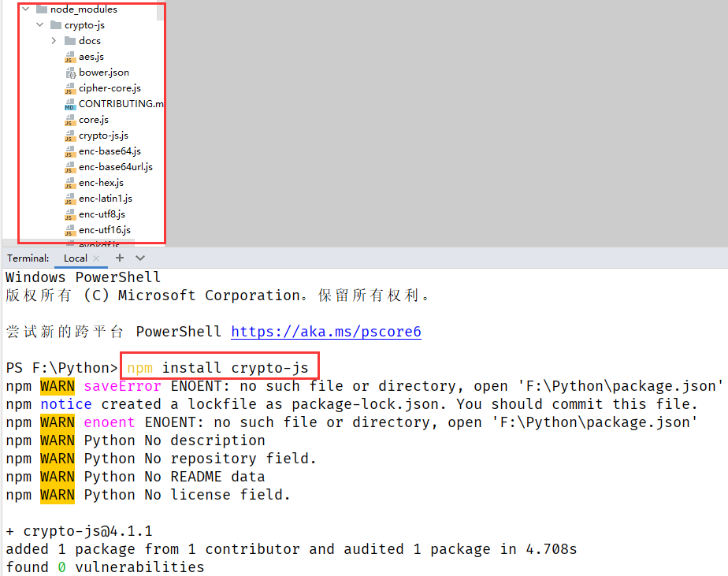Click the bower.json file icon
Viewport: 728px width, 576px height.
pyautogui.click(x=70, y=72)
